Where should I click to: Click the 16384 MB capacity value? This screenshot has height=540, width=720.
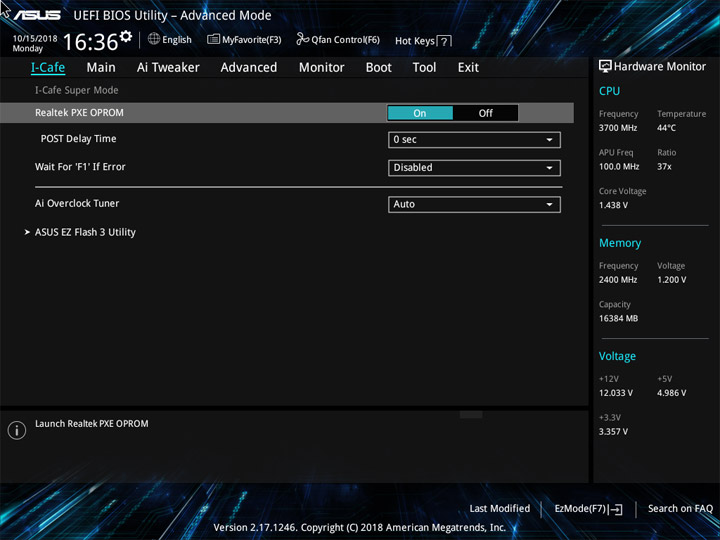(619, 318)
